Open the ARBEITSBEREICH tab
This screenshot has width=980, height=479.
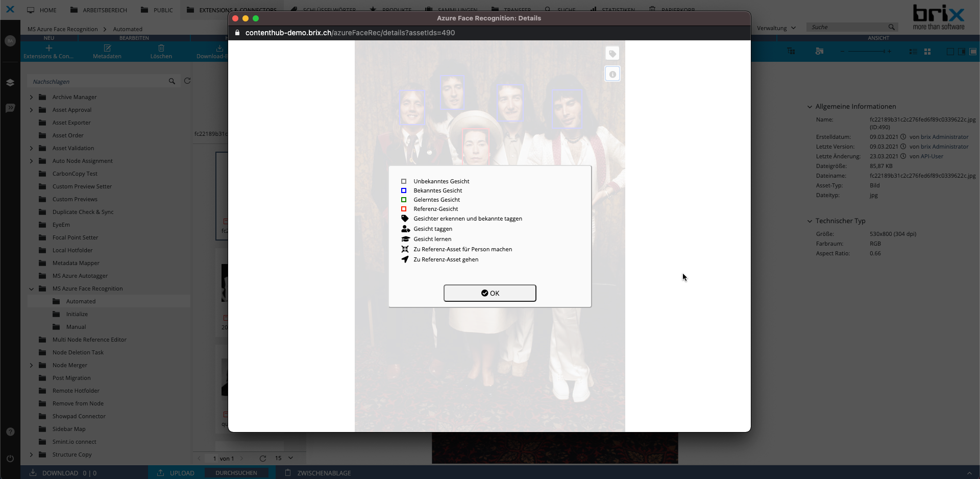99,10
